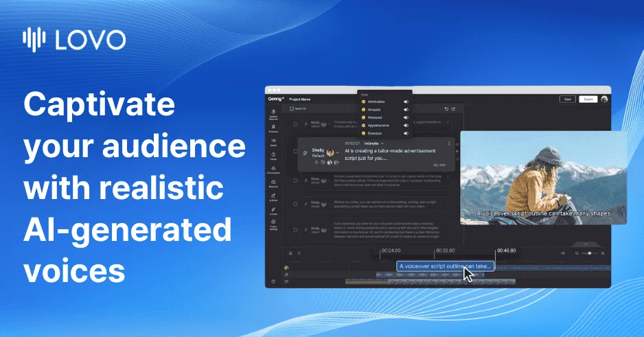644x337 pixels.
Task: Open the Pronunciation editor icon
Action: point(273,170)
